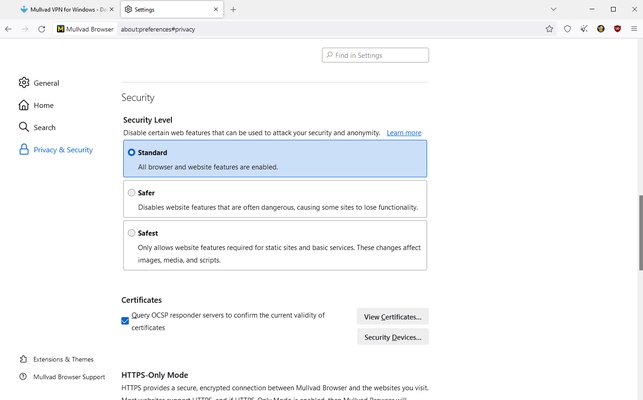
Task: Select the Safer security level radio
Action: pos(131,192)
